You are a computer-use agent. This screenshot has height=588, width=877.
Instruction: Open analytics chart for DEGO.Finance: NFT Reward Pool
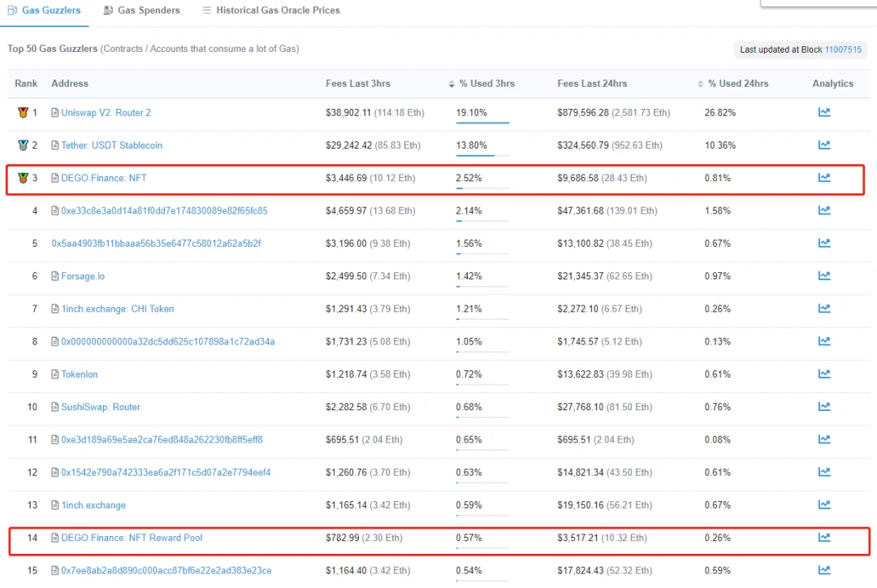(824, 538)
